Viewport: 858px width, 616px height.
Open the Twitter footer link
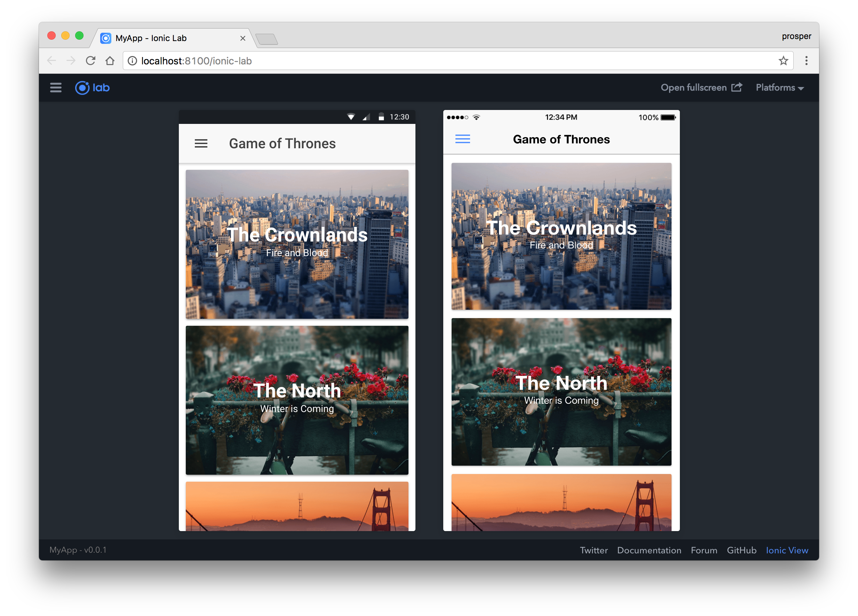pyautogui.click(x=594, y=550)
